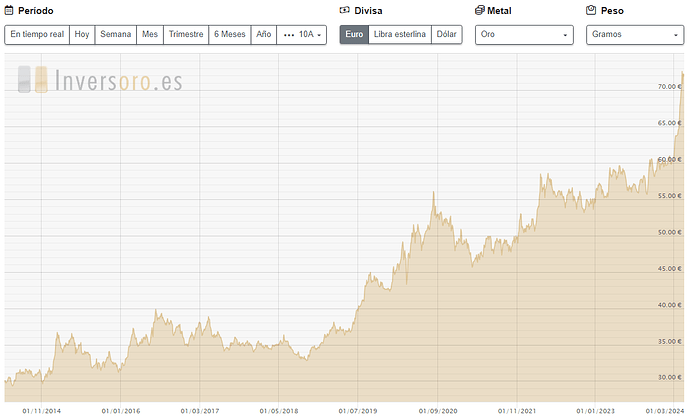Screen dimensions: 690x419
Task: Click the currency icon next to Divisa
Action: [345, 10]
